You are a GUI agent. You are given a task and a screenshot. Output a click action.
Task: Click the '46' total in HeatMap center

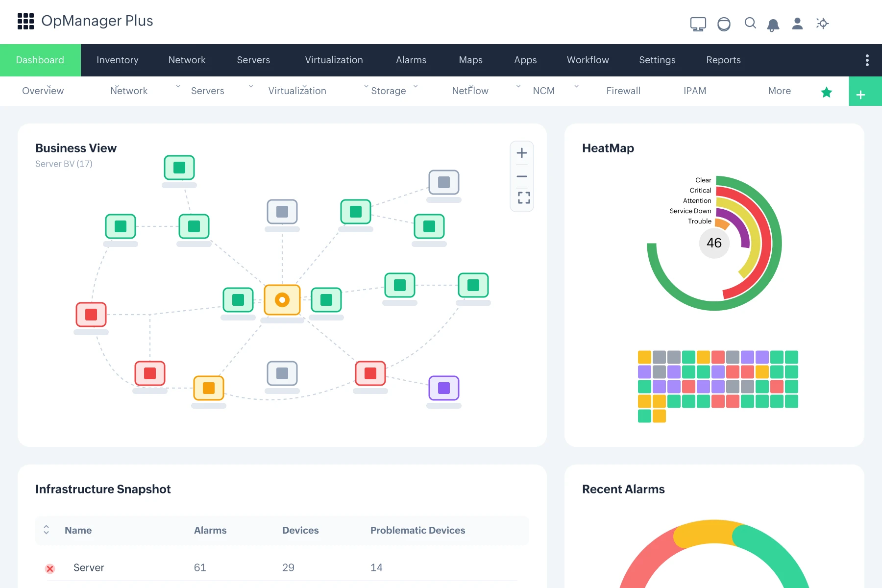click(x=714, y=243)
